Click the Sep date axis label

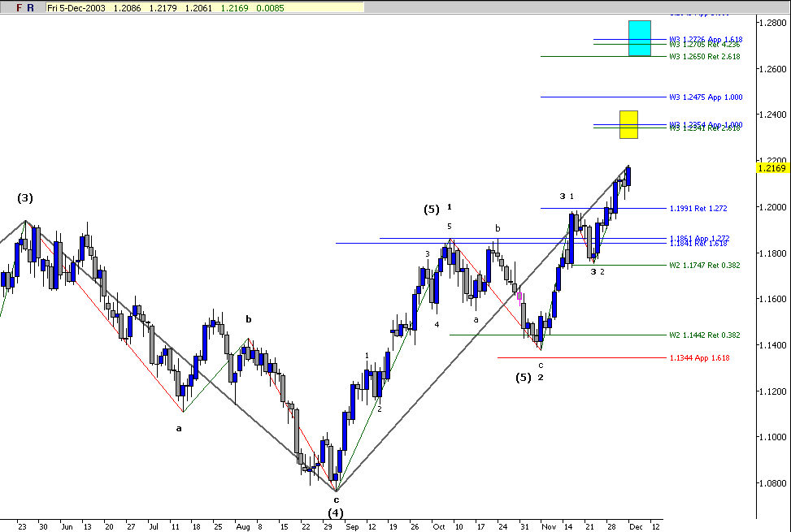(352, 527)
